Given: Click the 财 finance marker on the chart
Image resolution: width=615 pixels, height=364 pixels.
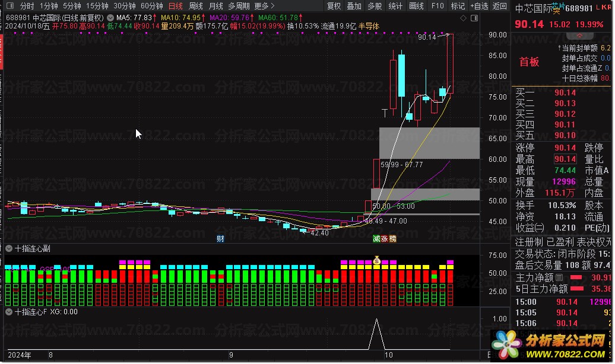Looking at the screenshot, I should click(220, 239).
